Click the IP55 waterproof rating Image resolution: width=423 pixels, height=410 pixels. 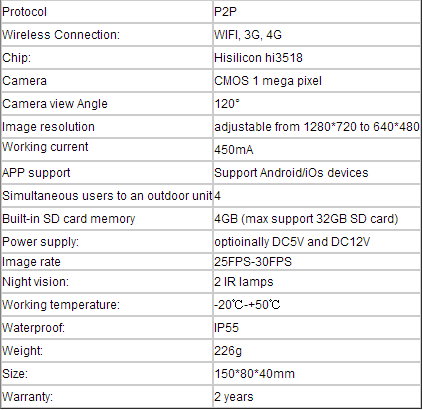(x=226, y=328)
